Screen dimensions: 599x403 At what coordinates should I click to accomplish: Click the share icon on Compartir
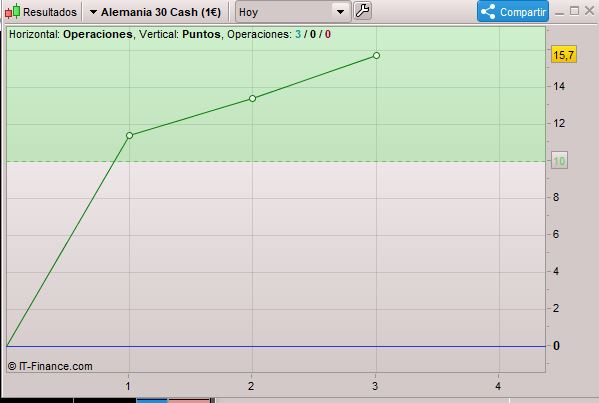click(488, 12)
